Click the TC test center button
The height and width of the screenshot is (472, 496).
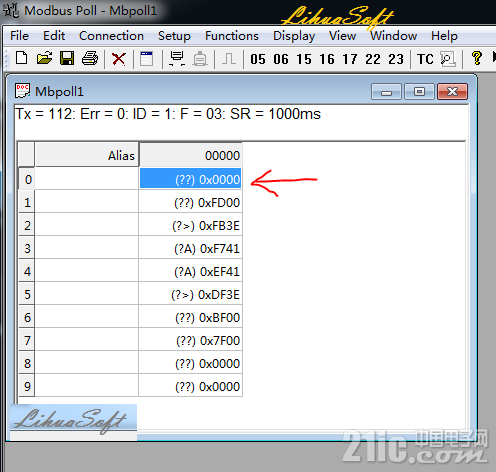click(x=425, y=59)
